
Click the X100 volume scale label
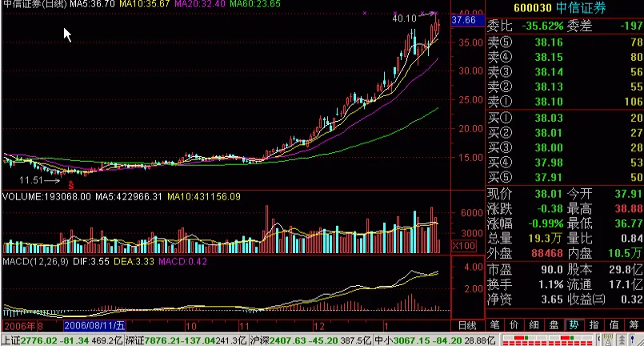click(x=464, y=246)
